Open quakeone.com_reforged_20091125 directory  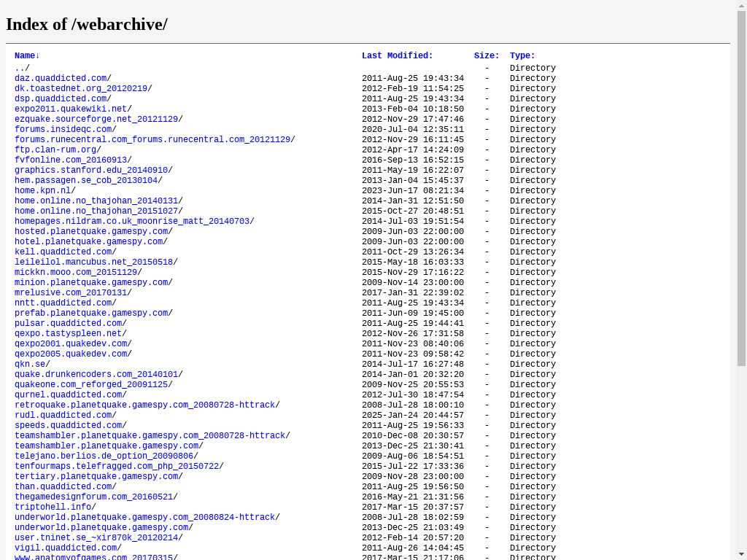click(91, 385)
